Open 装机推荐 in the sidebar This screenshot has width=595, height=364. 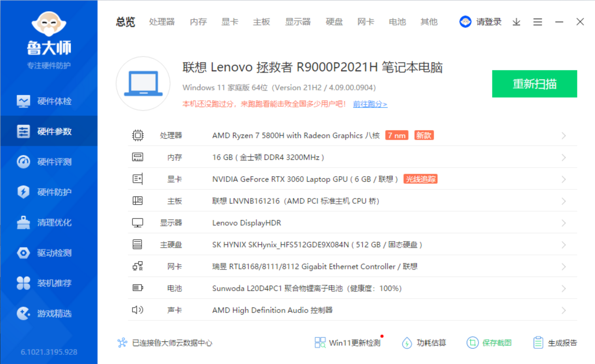[x=49, y=283]
